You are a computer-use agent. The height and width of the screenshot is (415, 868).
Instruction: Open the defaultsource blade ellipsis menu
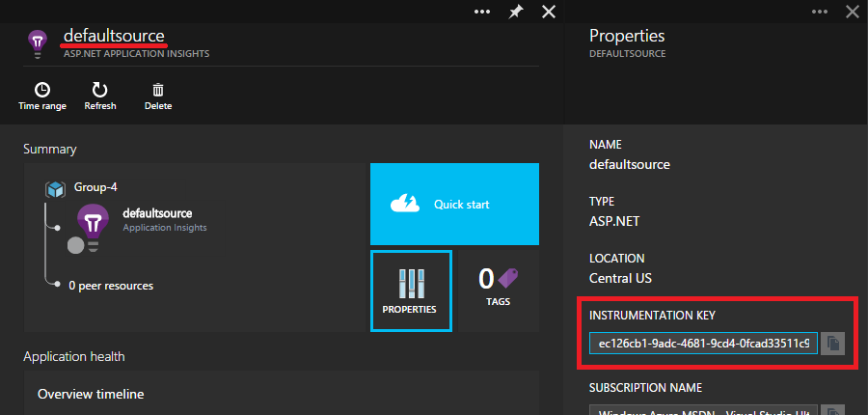(x=482, y=12)
